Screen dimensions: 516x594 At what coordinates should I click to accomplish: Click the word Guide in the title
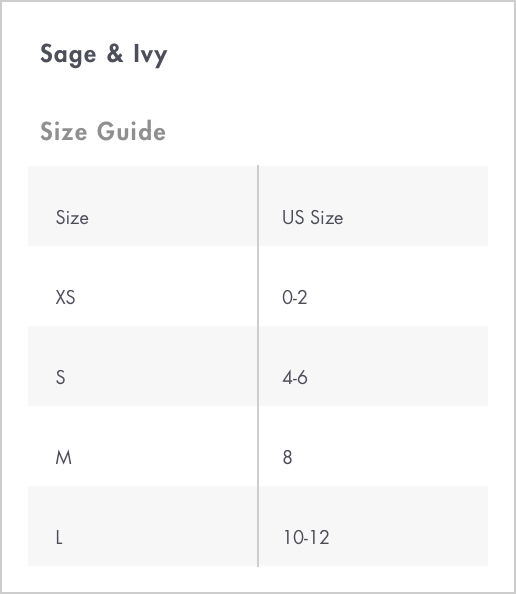[131, 131]
